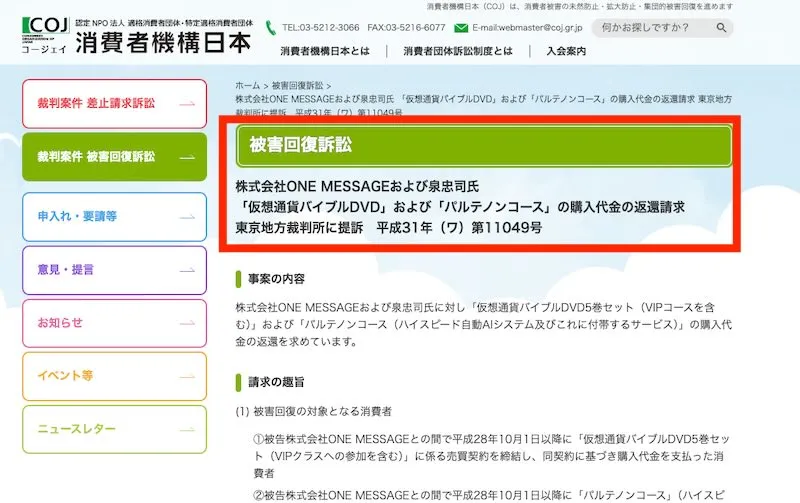800x503 pixels.
Task: Open sidebar 申入れ・要請等
Action: pos(114,217)
